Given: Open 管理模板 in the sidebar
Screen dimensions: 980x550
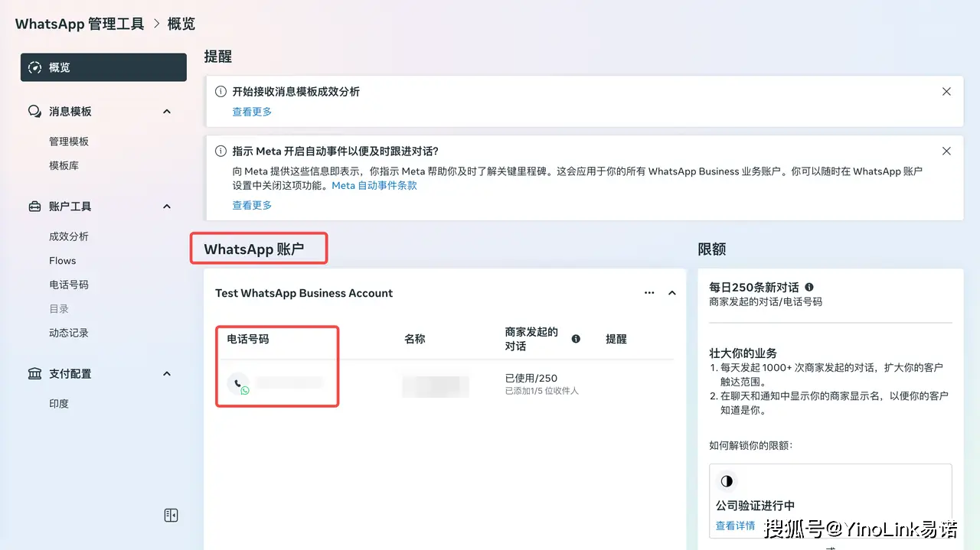Looking at the screenshot, I should (69, 142).
